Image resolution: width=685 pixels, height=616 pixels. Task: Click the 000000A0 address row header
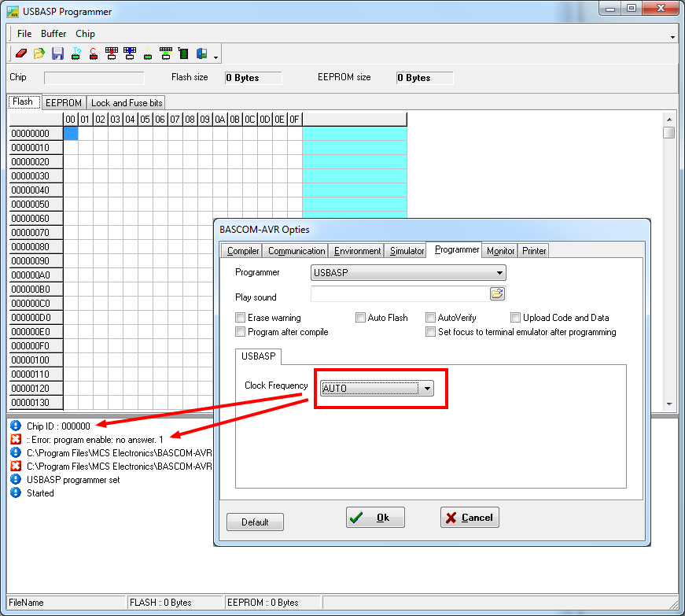coord(36,275)
